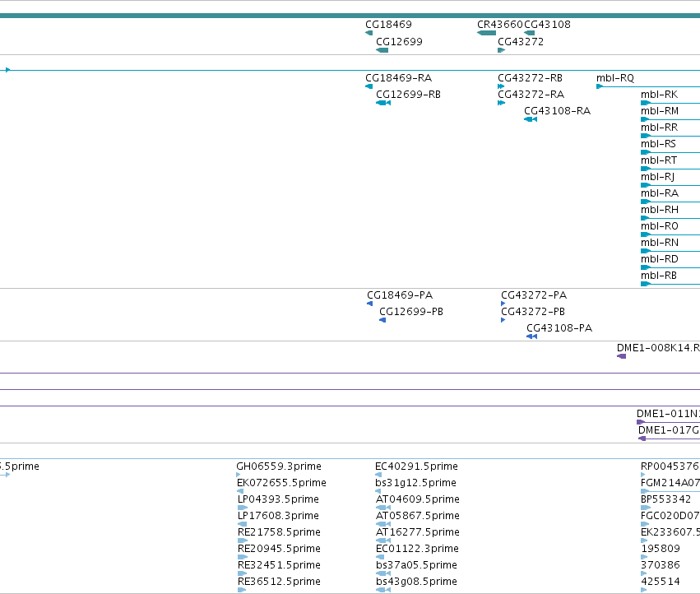Select the mbl-RD transcript
This screenshot has height=594, width=700.
coord(670,267)
